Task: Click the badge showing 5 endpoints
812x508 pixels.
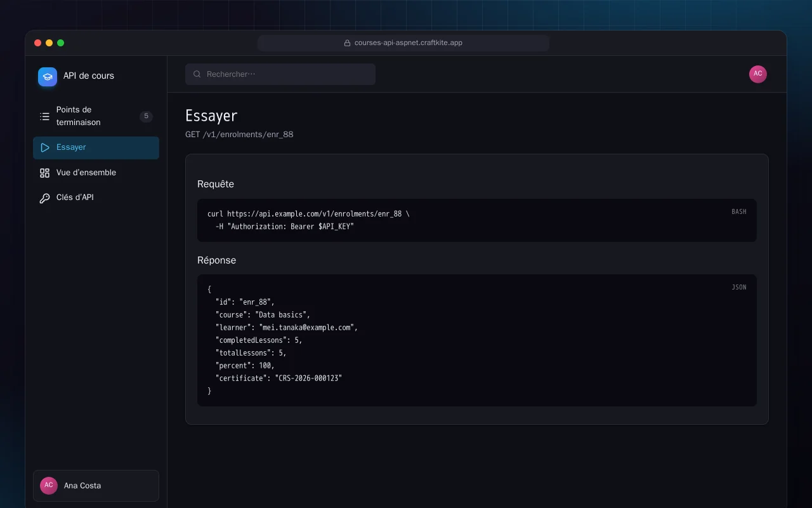Action: pos(146,116)
